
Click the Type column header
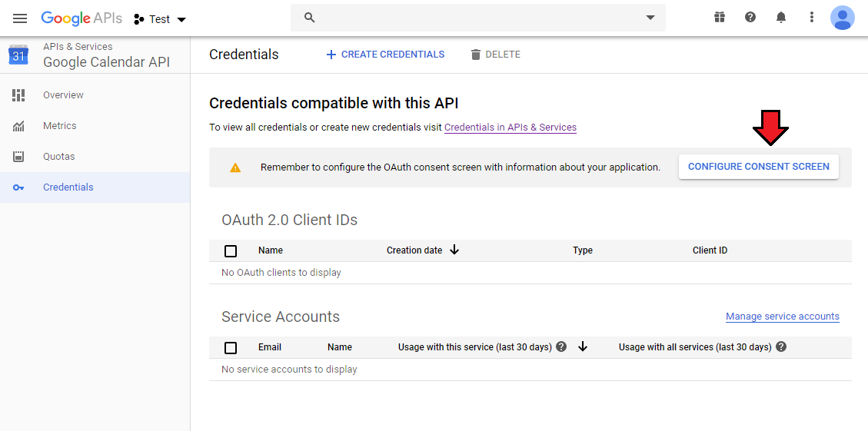[582, 250]
